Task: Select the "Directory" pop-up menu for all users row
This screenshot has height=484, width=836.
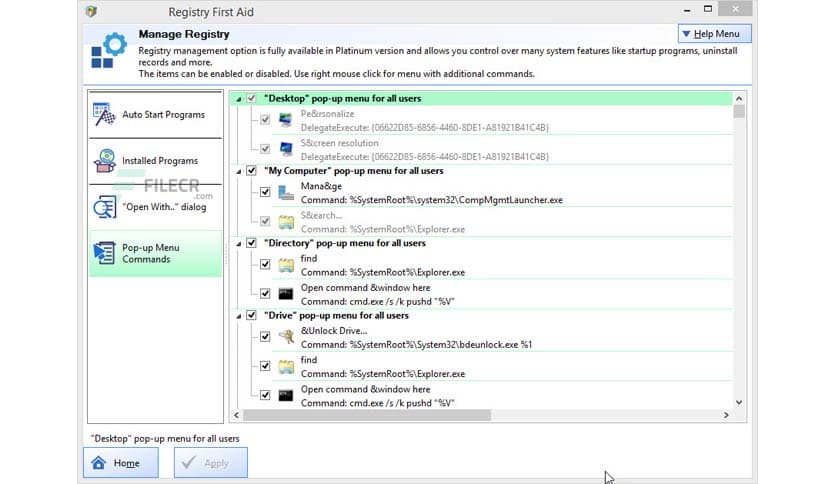Action: [482, 243]
